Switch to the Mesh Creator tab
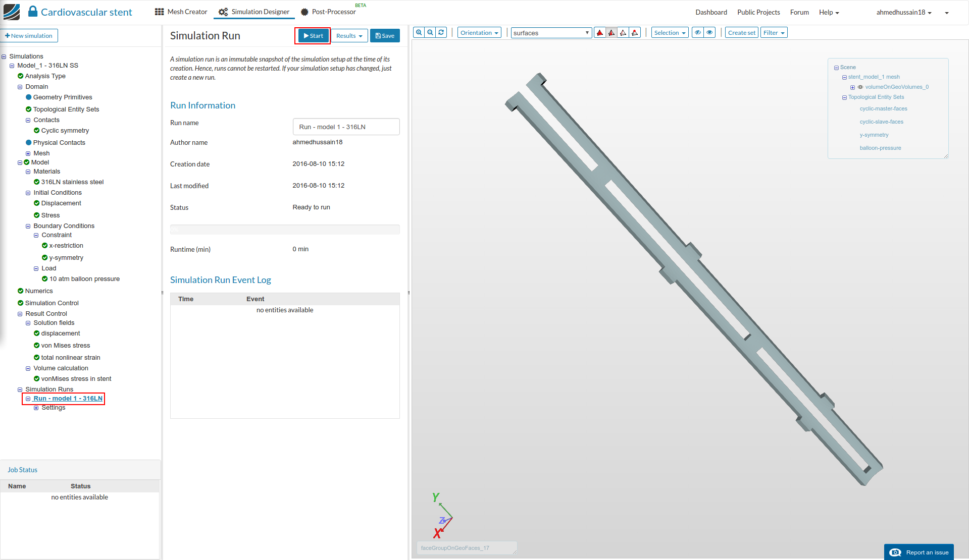The width and height of the screenshot is (969, 560). click(x=181, y=12)
